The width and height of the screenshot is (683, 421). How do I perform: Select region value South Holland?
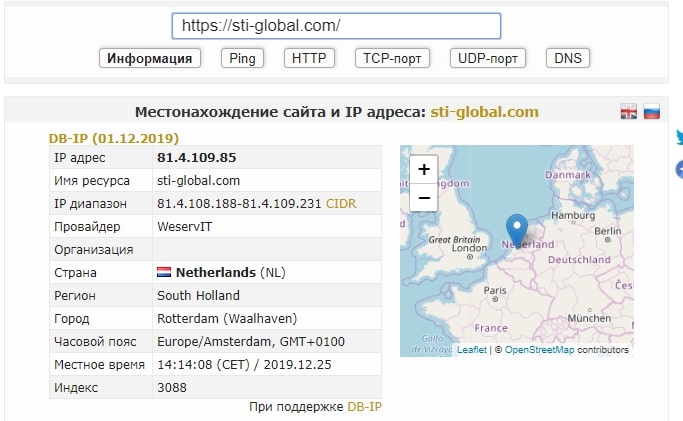[x=198, y=296]
